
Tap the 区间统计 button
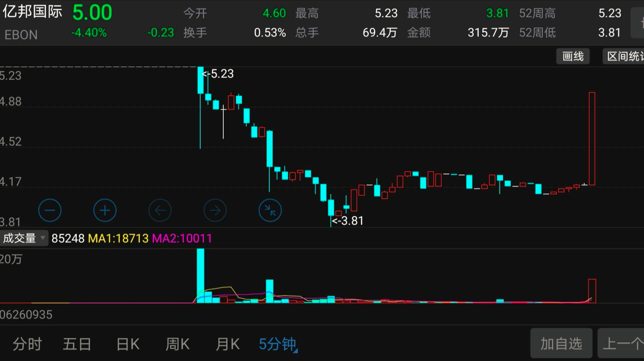coord(623,56)
